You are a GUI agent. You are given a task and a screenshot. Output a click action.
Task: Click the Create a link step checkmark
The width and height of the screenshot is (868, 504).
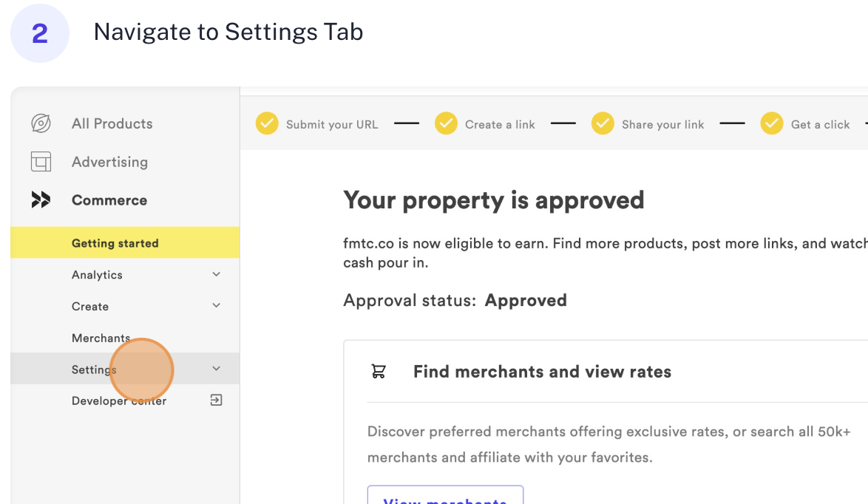(x=446, y=124)
